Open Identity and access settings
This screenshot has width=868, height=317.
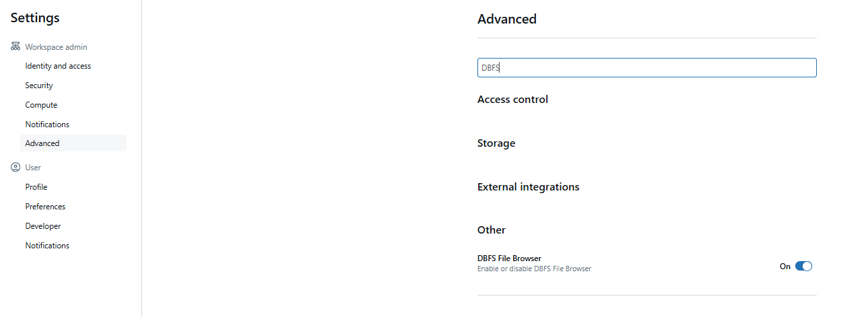pos(58,66)
